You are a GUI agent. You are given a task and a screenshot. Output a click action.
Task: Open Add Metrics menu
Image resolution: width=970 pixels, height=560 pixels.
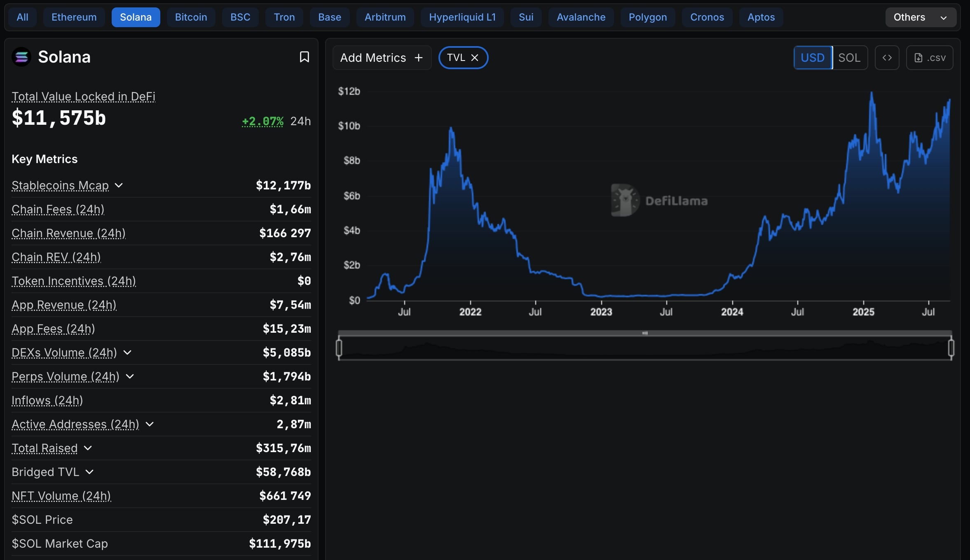[x=382, y=58]
